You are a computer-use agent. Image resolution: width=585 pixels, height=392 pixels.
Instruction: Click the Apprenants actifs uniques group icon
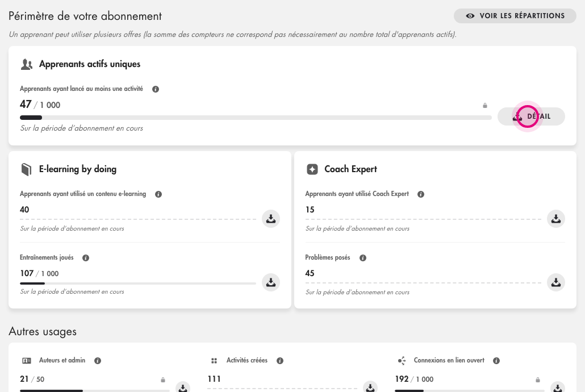click(27, 64)
